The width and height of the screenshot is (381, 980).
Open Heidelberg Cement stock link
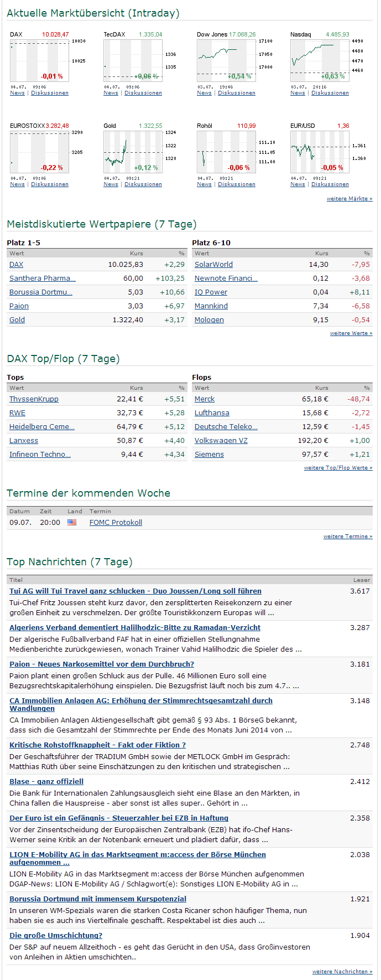(x=42, y=427)
